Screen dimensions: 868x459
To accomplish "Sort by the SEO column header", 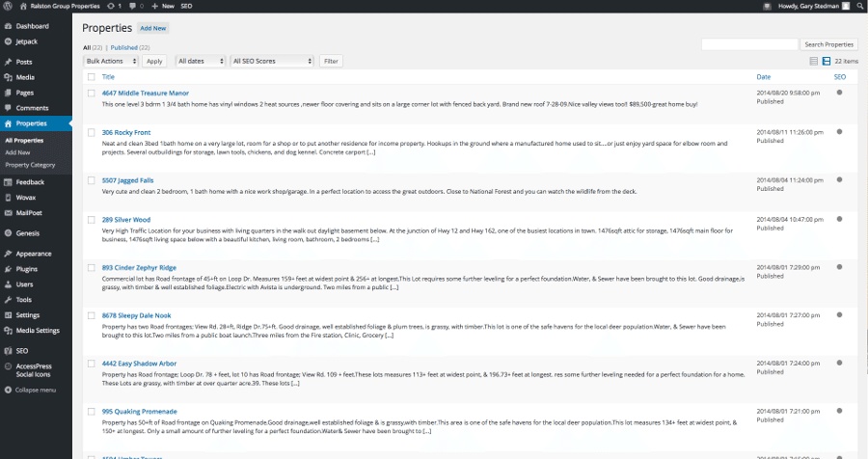I will (840, 77).
